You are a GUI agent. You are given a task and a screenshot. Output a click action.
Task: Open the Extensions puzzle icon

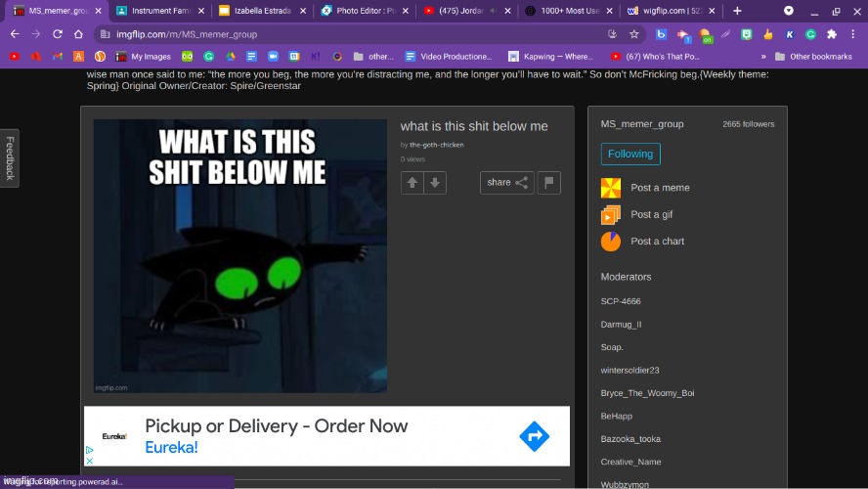(x=832, y=34)
